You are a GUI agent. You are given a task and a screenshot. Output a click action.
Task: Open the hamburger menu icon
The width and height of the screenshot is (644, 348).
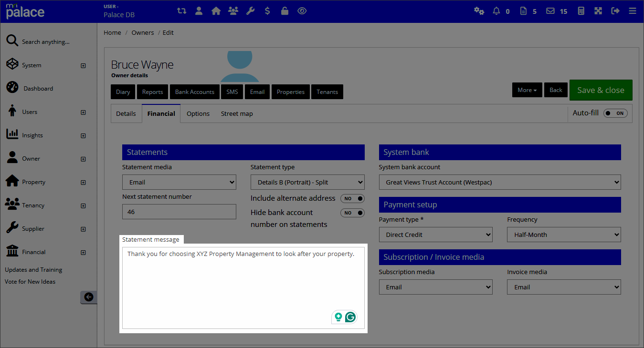[633, 11]
